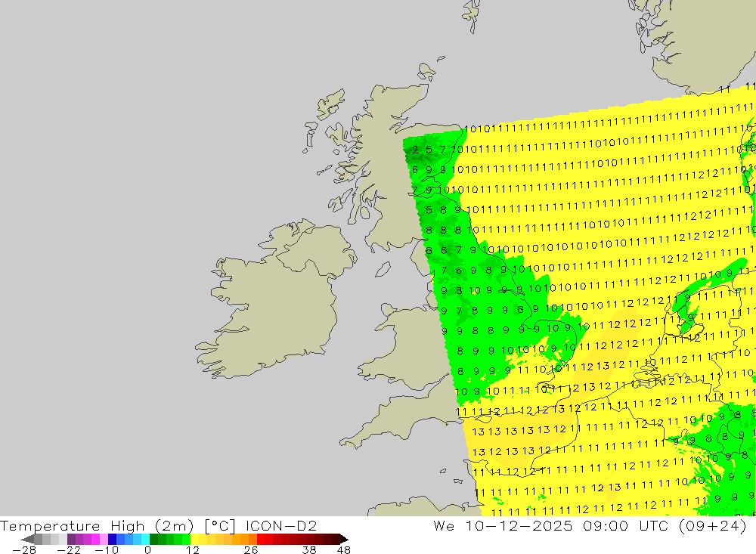Click the '0' legend scale label

tap(147, 550)
